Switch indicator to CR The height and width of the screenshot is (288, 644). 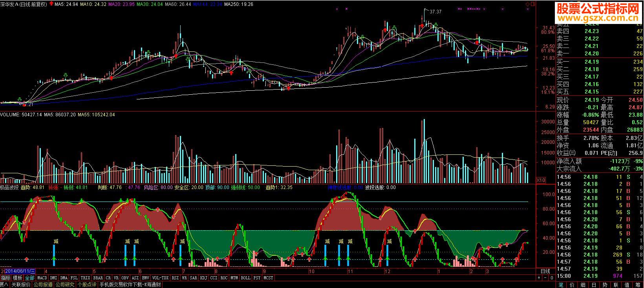click(108, 278)
